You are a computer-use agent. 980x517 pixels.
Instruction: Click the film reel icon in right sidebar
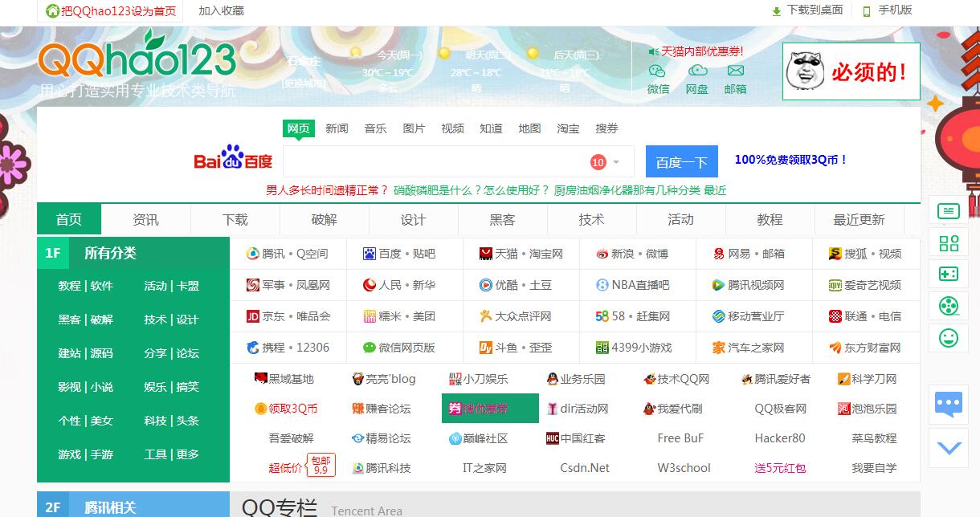point(949,305)
